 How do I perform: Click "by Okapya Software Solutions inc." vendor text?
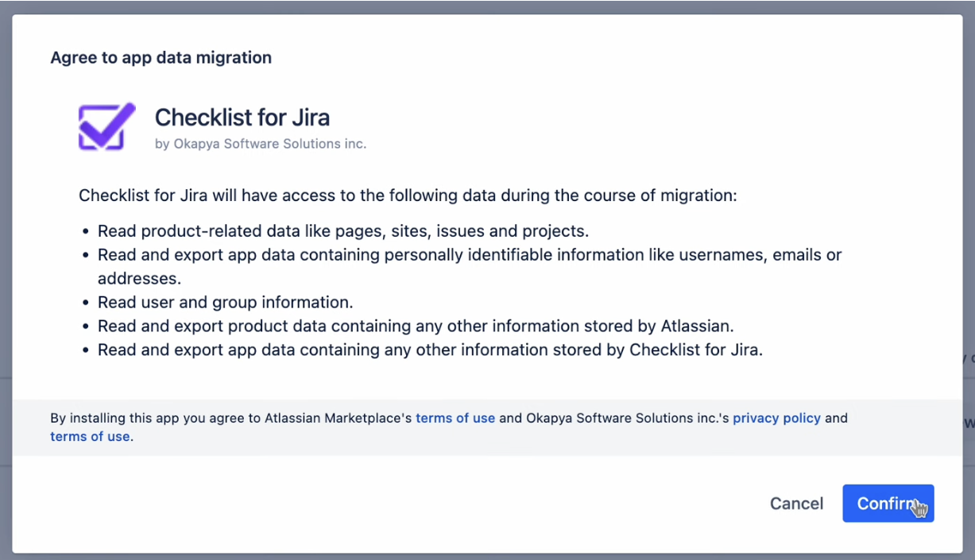[x=261, y=144]
